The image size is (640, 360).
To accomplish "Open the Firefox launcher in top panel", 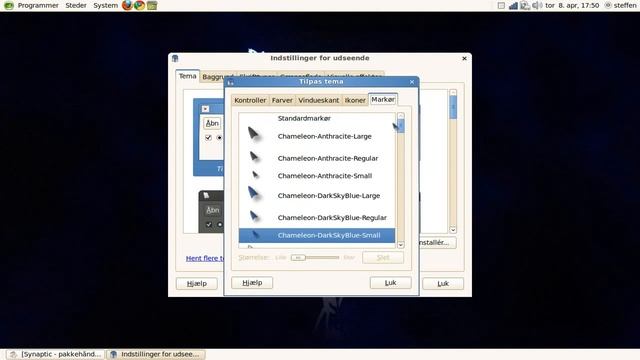I will click(127, 5).
